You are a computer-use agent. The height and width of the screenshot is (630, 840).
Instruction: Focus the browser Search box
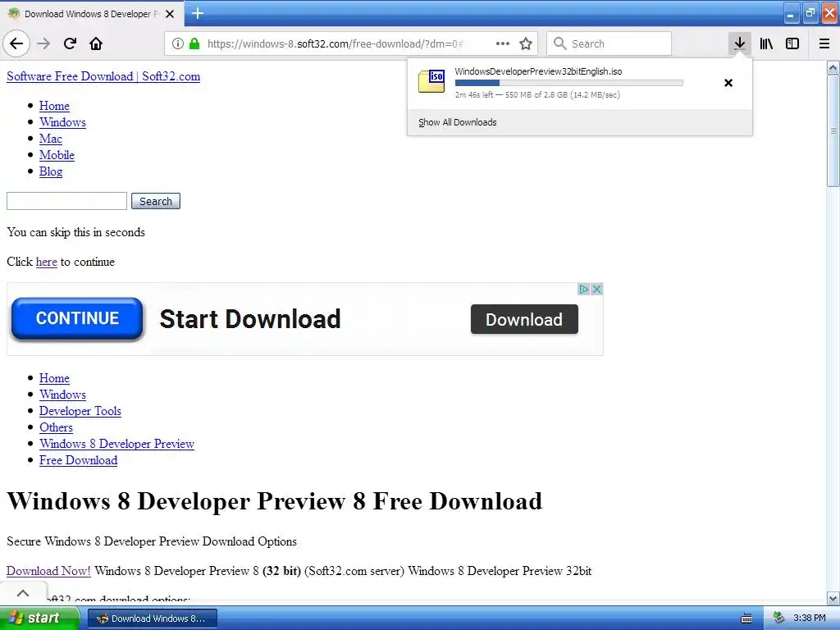[609, 43]
